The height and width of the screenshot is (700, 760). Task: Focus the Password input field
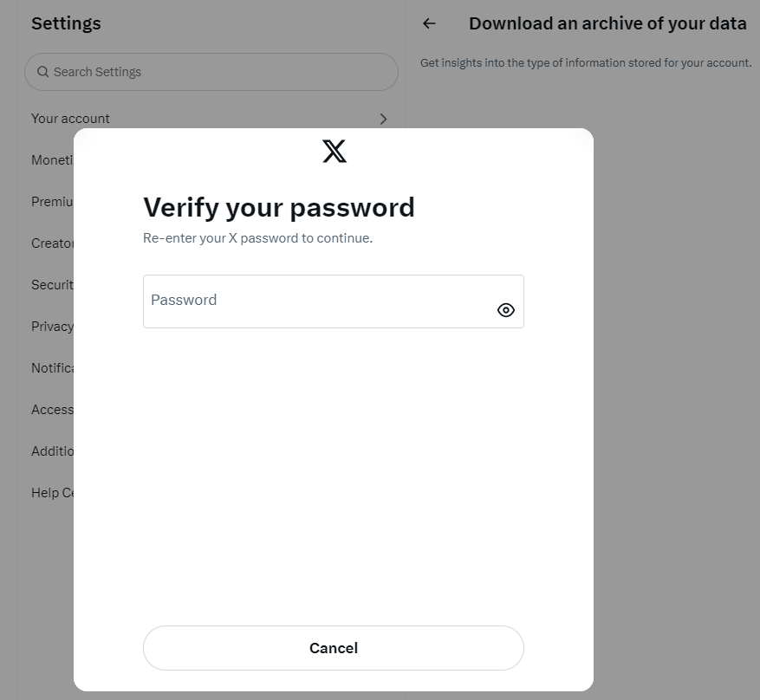pos(334,301)
